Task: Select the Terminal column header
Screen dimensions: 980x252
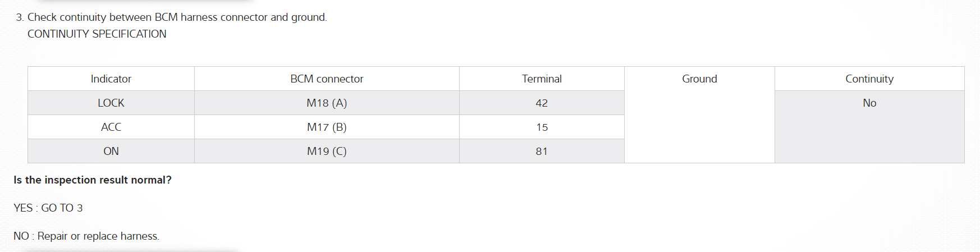Action: [x=542, y=79]
